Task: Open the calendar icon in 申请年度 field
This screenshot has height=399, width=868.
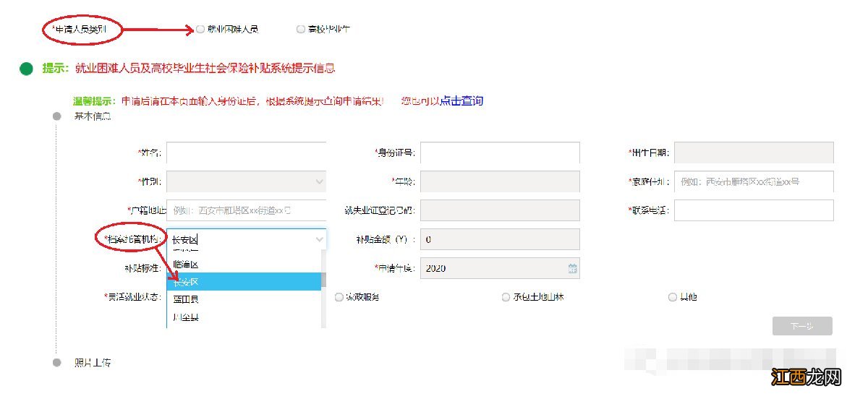Action: 572,269
